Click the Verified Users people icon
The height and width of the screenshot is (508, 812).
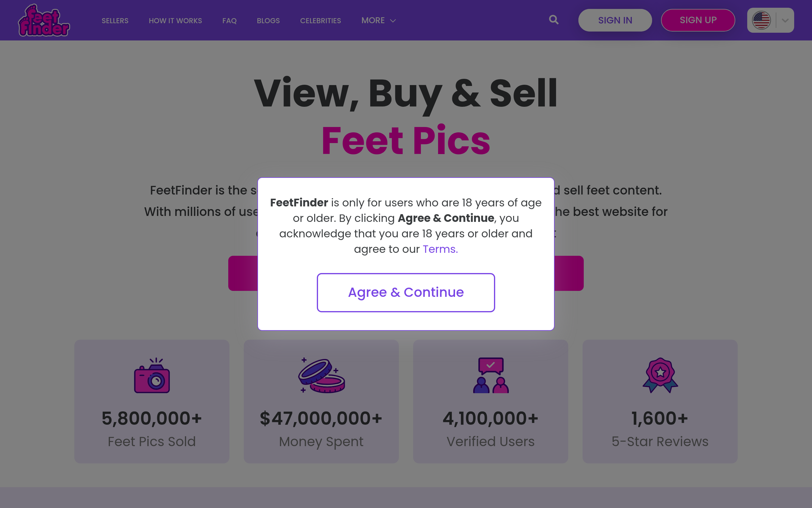click(x=491, y=375)
